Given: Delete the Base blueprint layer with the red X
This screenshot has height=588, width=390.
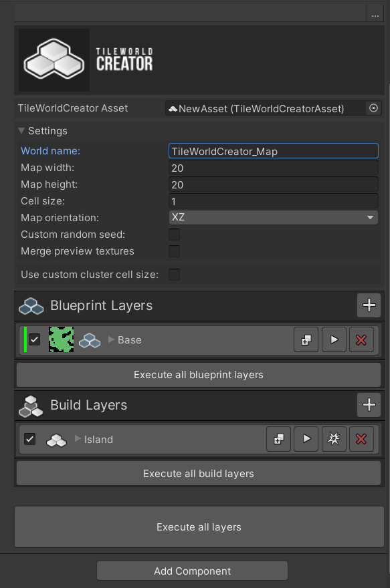Looking at the screenshot, I should point(362,340).
